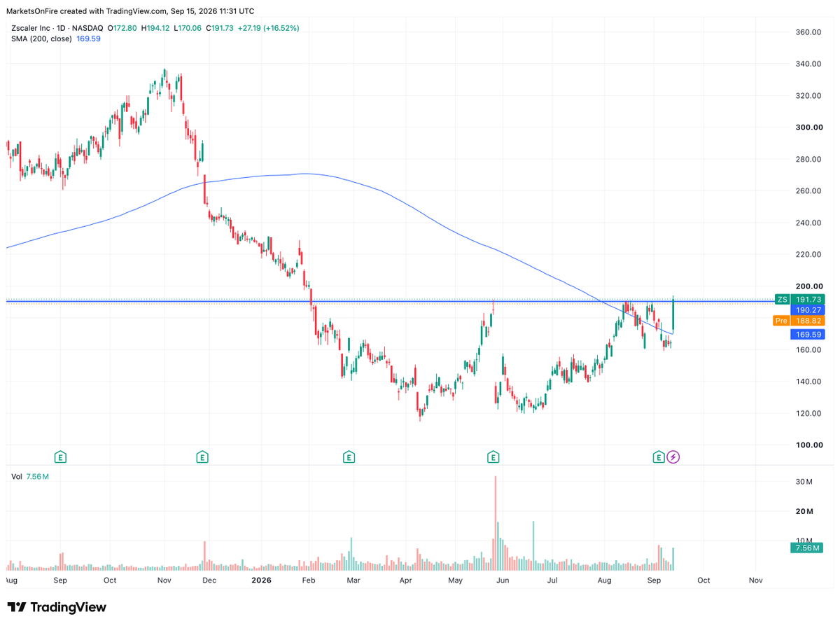Select the SMA (200, close) indicator legend
Image resolution: width=840 pixels, height=626 pixels.
click(x=41, y=39)
